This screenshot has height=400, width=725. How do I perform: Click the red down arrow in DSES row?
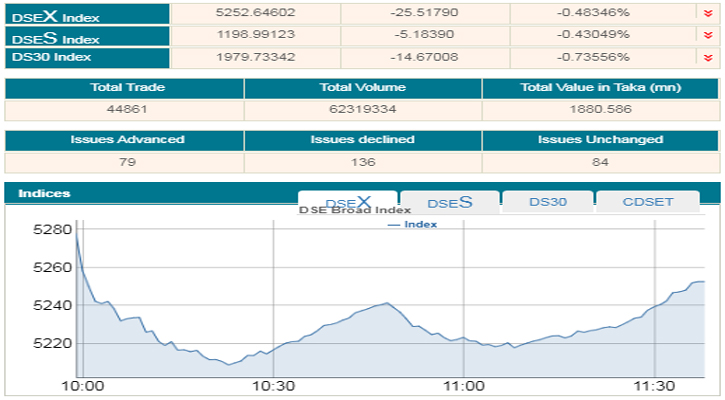[x=708, y=35]
